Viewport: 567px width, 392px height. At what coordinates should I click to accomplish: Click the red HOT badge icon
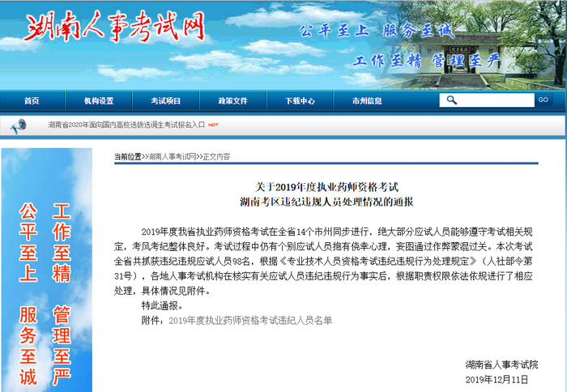pos(214,125)
